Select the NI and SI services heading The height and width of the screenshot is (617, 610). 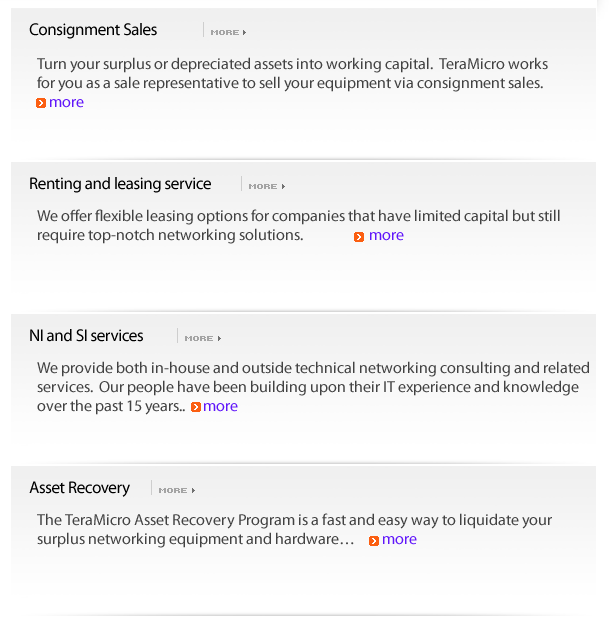coord(86,336)
